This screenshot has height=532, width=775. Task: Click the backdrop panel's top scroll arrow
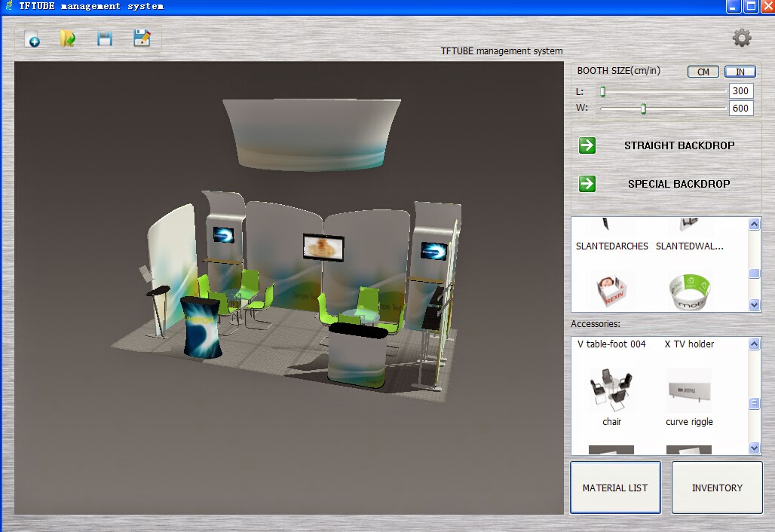755,222
